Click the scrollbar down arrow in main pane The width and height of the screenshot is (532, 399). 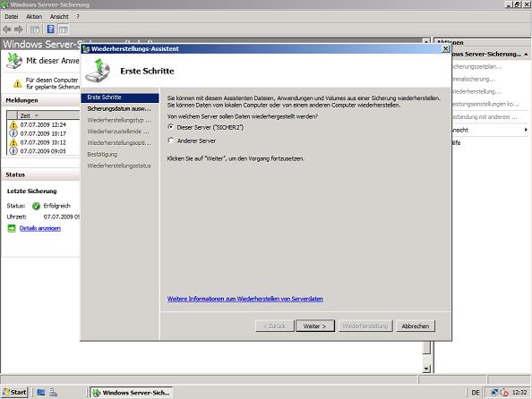pos(426,369)
